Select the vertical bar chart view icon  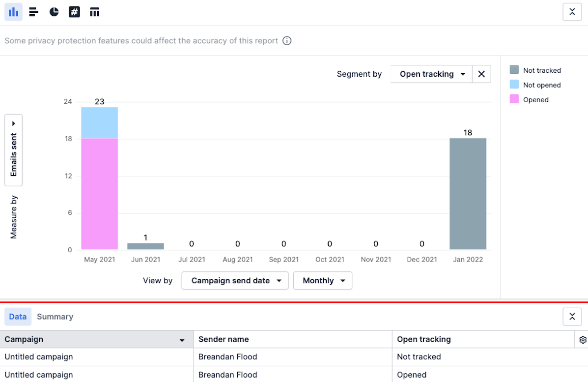pyautogui.click(x=13, y=12)
